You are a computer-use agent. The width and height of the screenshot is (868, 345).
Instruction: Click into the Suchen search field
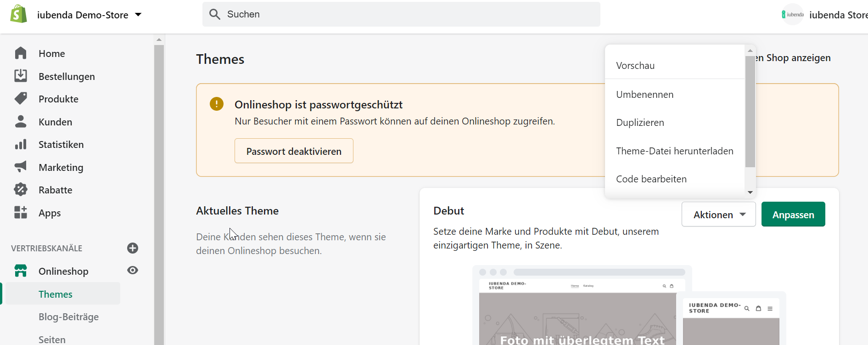tap(401, 14)
